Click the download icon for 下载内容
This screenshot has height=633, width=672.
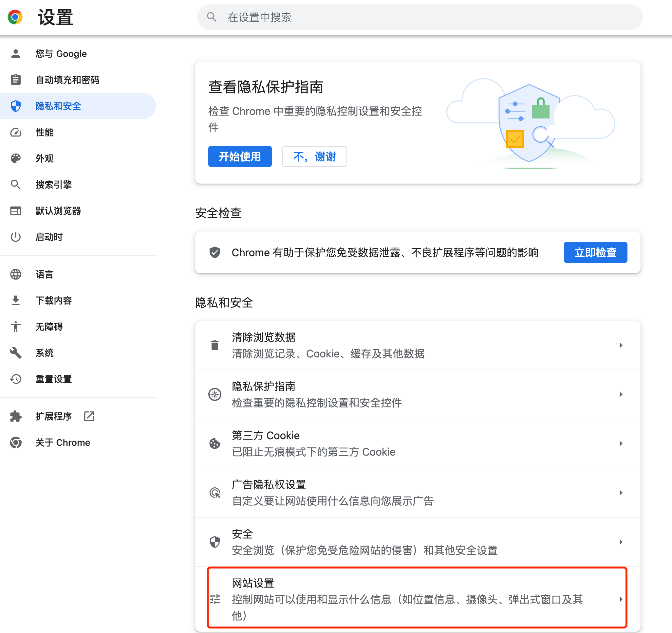point(15,300)
